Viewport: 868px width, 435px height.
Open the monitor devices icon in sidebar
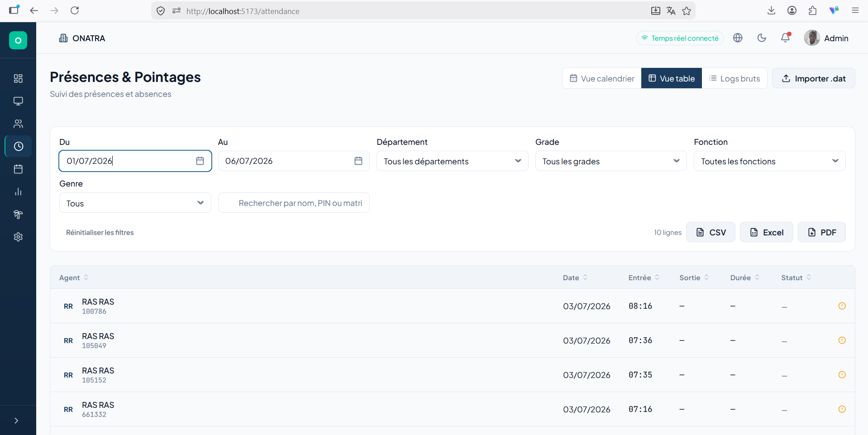click(18, 101)
